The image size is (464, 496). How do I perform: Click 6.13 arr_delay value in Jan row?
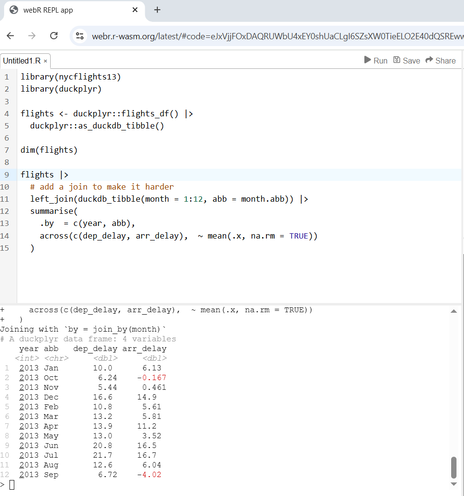pos(152,368)
